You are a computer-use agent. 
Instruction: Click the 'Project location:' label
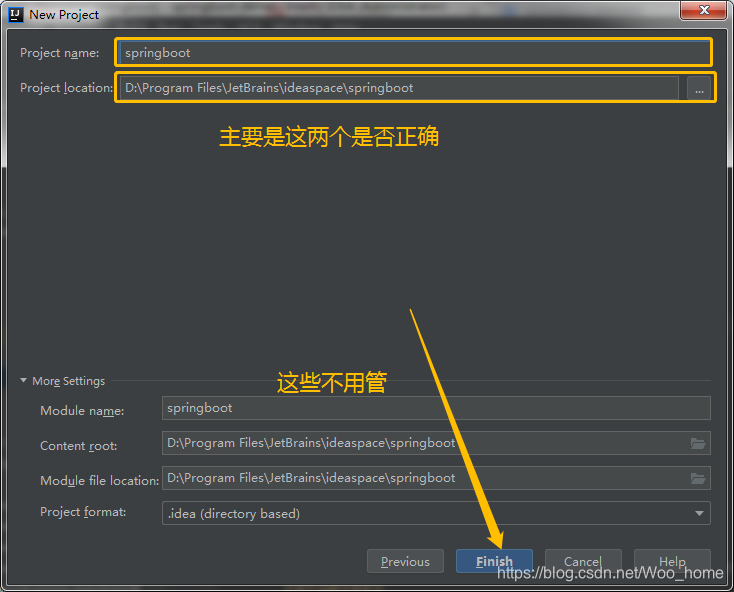click(66, 88)
